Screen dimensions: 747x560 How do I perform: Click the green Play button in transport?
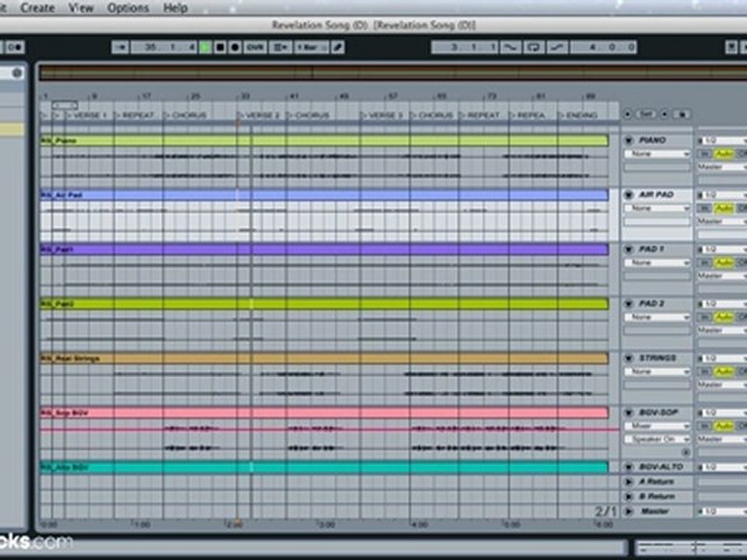tap(205, 47)
